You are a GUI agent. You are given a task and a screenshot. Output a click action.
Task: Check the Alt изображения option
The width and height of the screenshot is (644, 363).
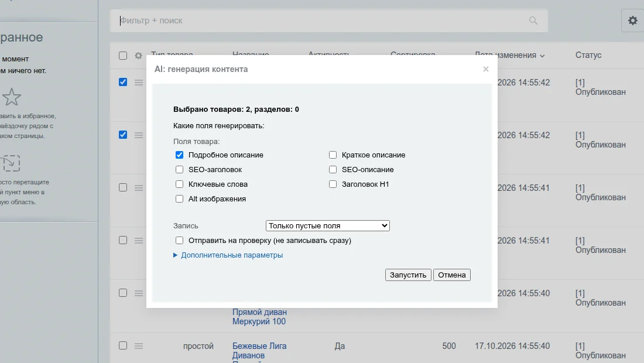180,198
